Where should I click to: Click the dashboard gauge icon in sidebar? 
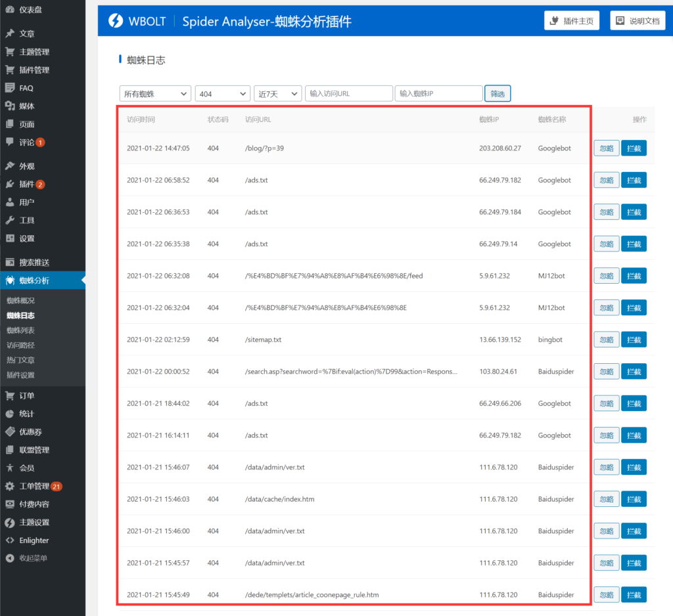(x=9, y=10)
